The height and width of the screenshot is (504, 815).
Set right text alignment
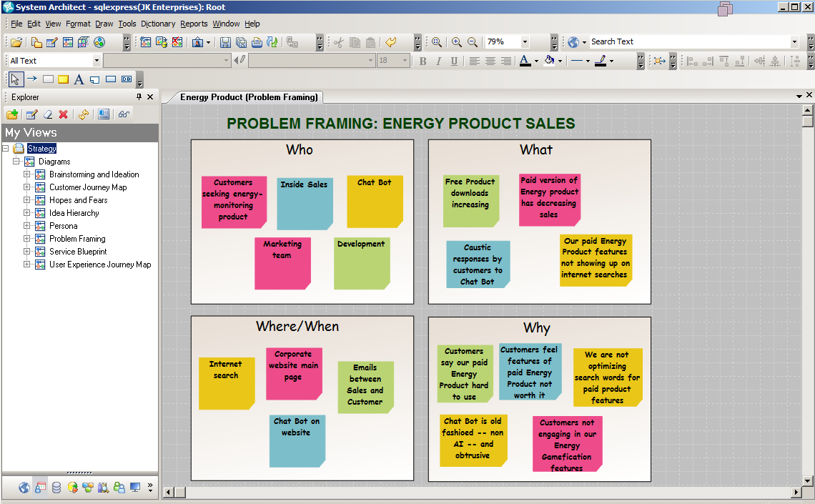505,61
